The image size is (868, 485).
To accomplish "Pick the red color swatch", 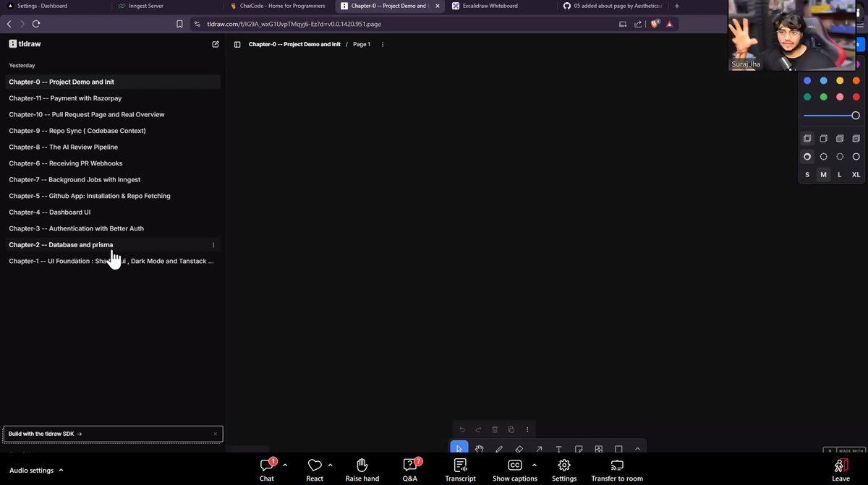I will [856, 97].
